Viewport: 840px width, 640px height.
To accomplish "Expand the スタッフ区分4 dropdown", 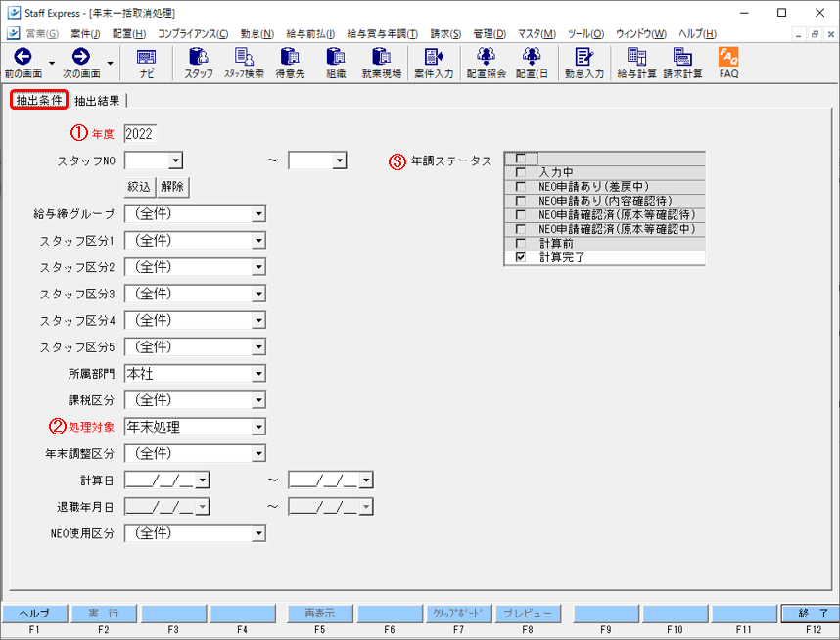I will pos(258,320).
